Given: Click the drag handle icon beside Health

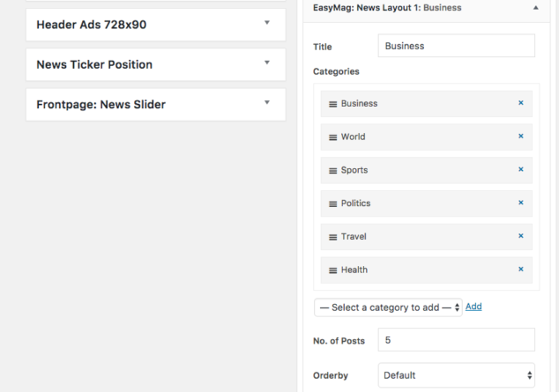Looking at the screenshot, I should tap(332, 270).
